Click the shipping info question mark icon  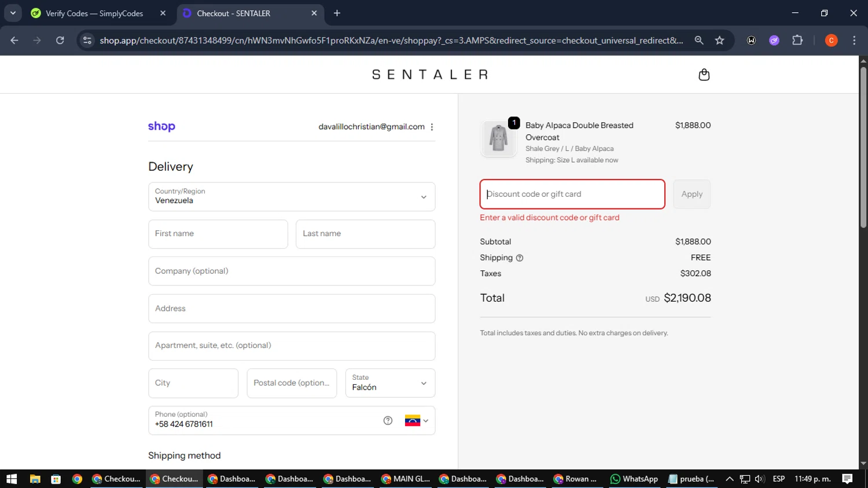pos(520,258)
